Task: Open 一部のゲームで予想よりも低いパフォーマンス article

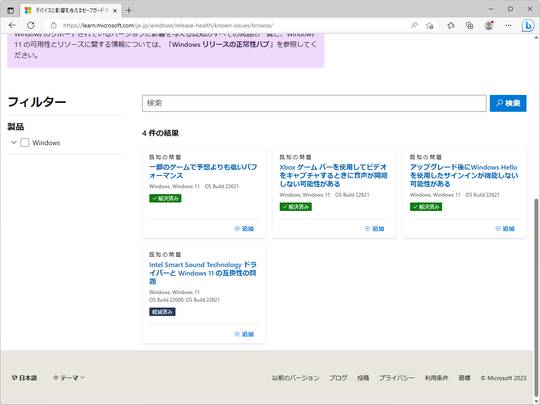Action: pos(203,171)
